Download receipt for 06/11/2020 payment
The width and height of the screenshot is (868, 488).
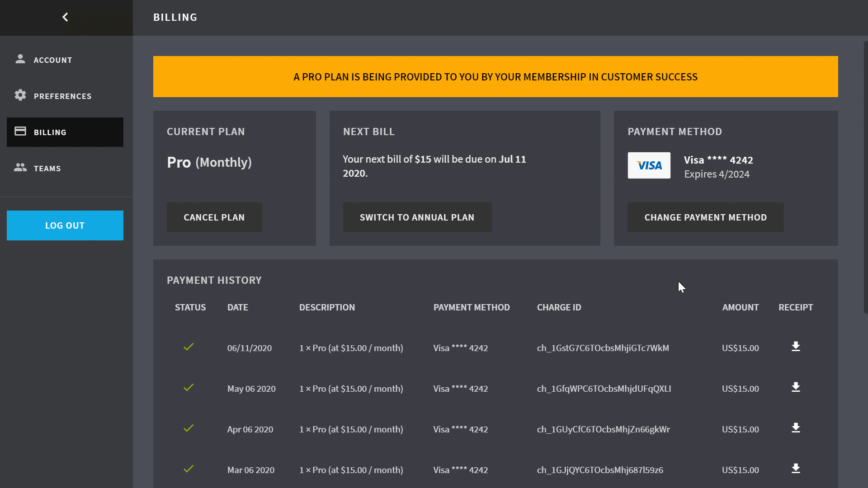click(796, 347)
